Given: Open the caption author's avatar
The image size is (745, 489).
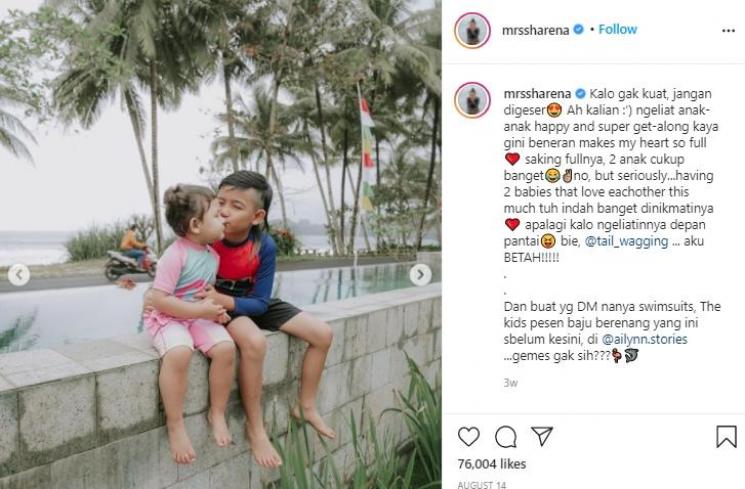Looking at the screenshot, I should point(472,100).
